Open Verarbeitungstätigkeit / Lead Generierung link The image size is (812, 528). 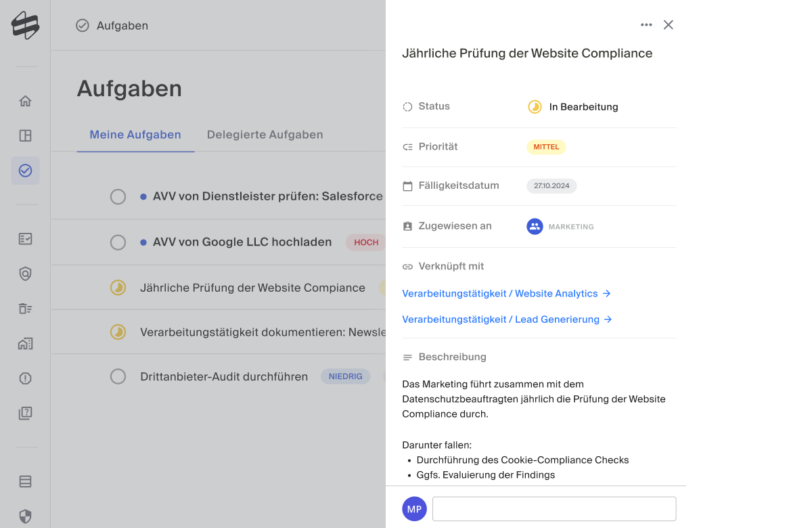(x=507, y=320)
